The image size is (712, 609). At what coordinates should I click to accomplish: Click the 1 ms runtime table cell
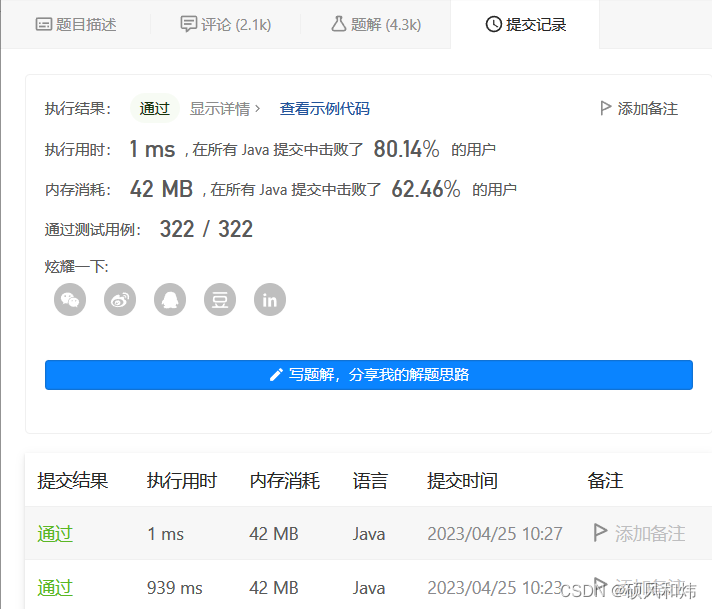tap(166, 534)
